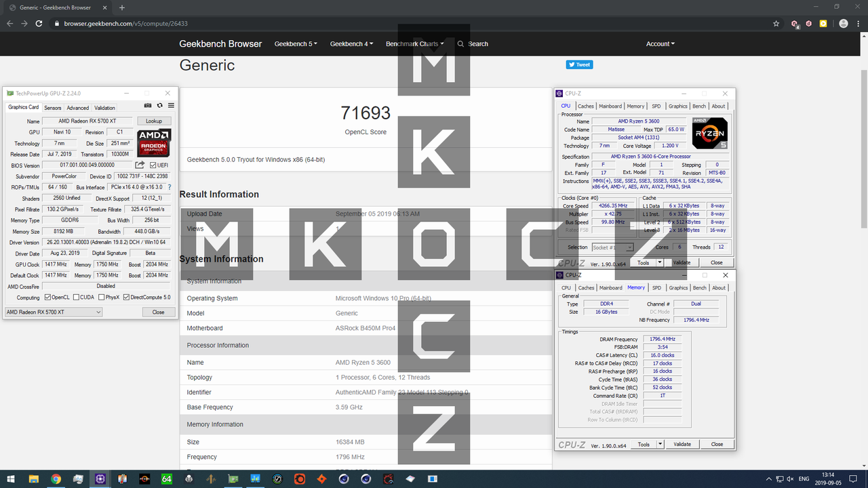Click the Lookup button in GPU-Z
Image resolution: width=868 pixels, height=488 pixels.
[154, 121]
